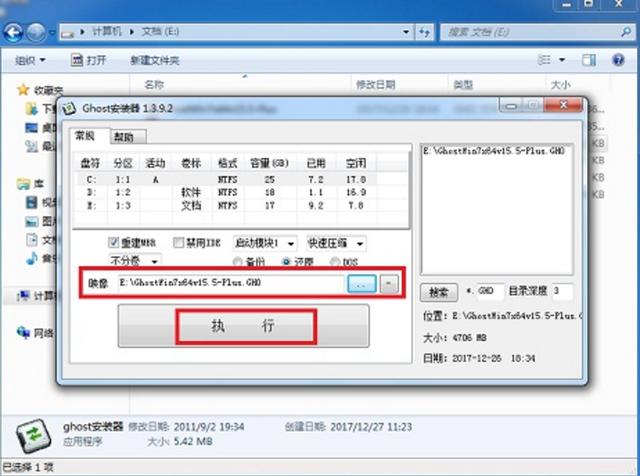Toggle the 重建MBR checkbox
640x476 pixels.
[x=113, y=242]
